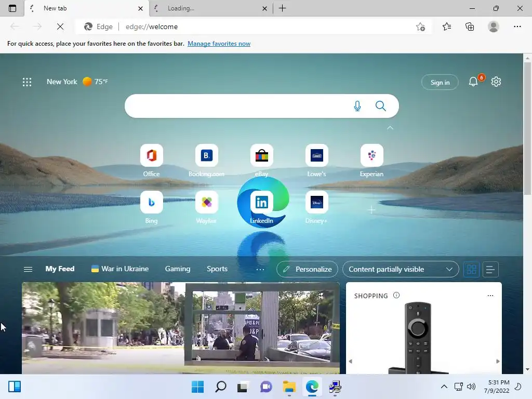Open the Windows Start menu
Viewport: 532px width, 399px height.
click(x=197, y=387)
